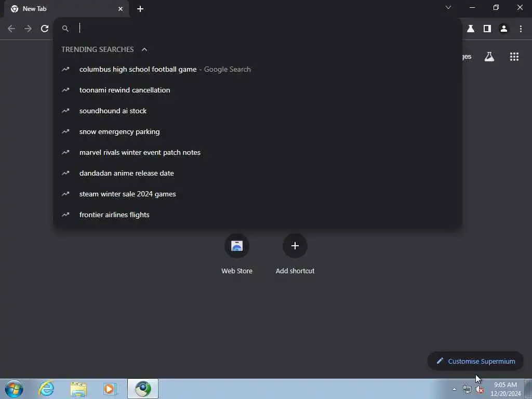Open the Windows Start menu

(14, 389)
